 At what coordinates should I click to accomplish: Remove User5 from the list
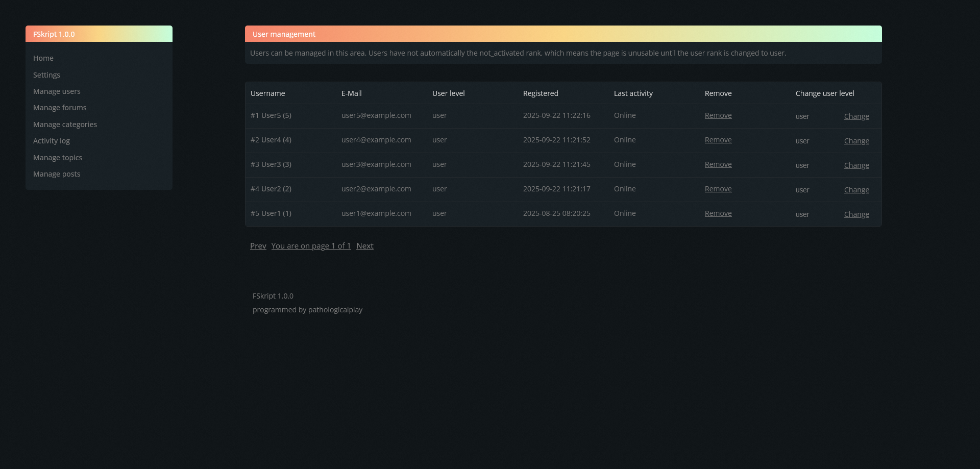[718, 115]
